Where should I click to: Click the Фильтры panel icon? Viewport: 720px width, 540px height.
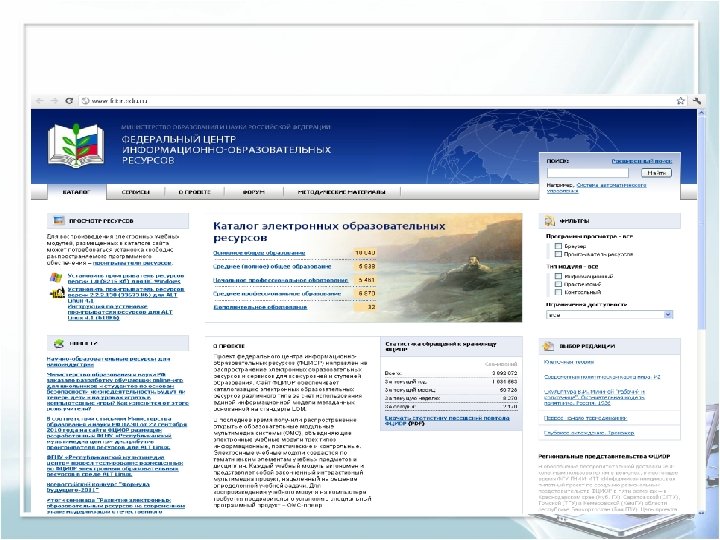(x=549, y=221)
